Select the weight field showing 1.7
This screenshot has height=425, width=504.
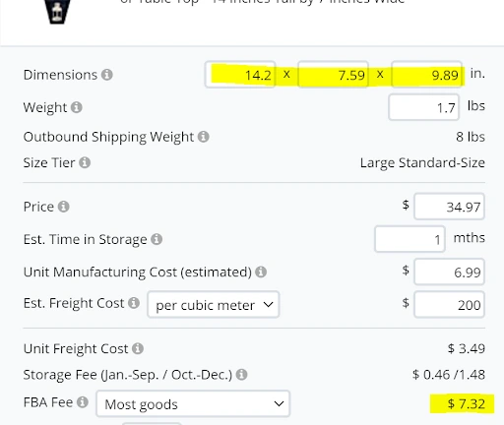(423, 107)
